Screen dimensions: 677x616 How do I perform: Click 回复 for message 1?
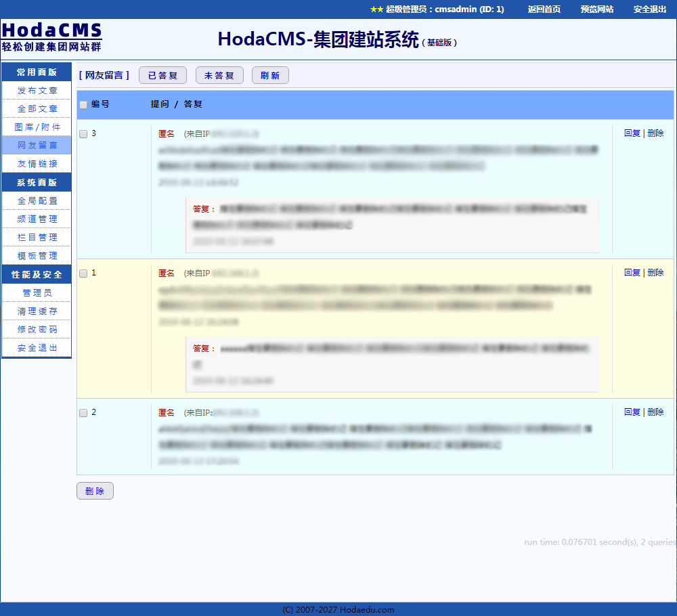point(632,272)
